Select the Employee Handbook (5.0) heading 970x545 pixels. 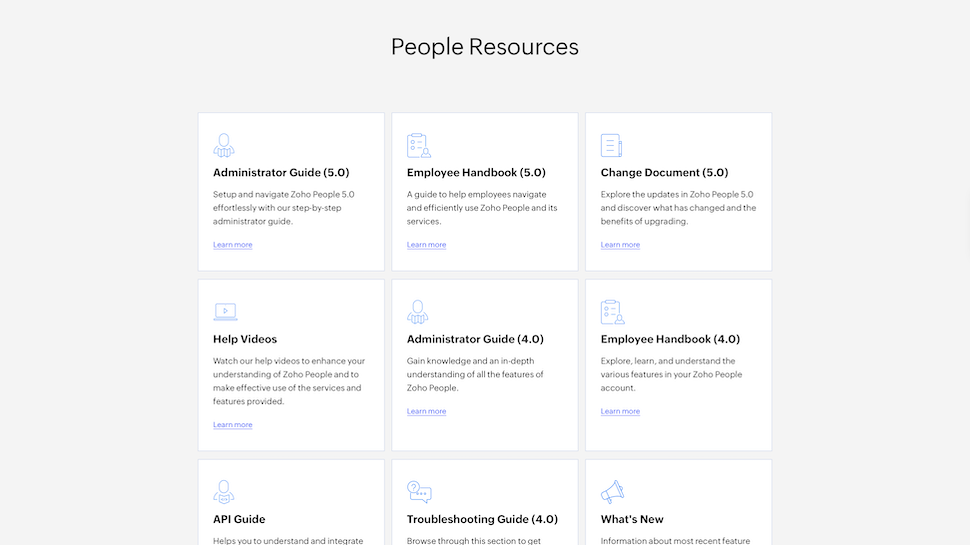(x=476, y=173)
